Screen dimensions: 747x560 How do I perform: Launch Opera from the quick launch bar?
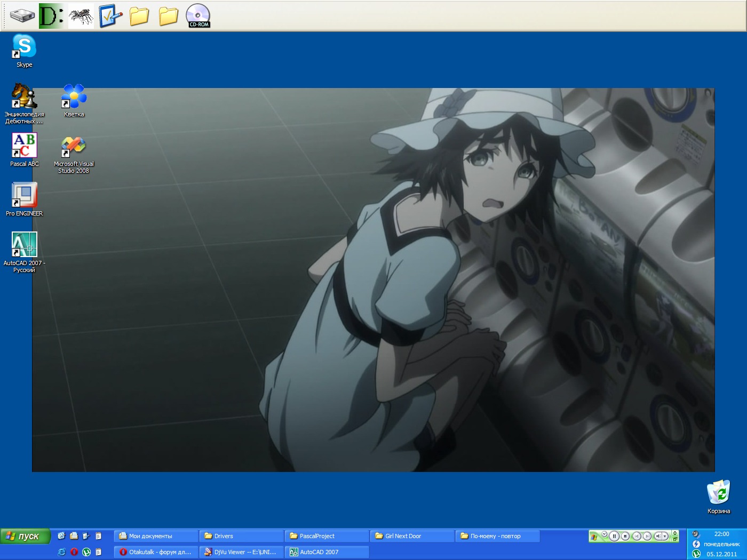[74, 552]
